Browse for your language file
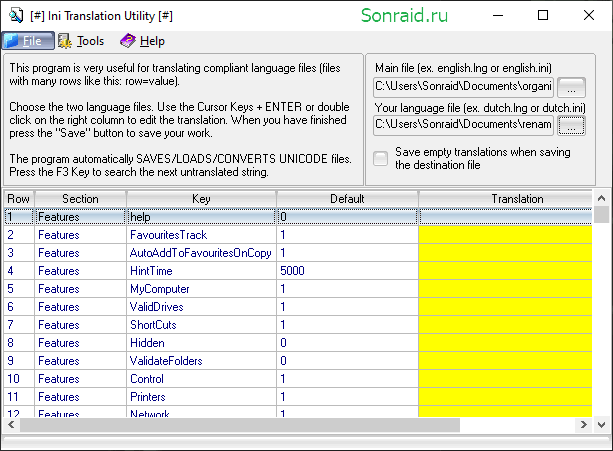This screenshot has height=451, width=613. pyautogui.click(x=571, y=125)
